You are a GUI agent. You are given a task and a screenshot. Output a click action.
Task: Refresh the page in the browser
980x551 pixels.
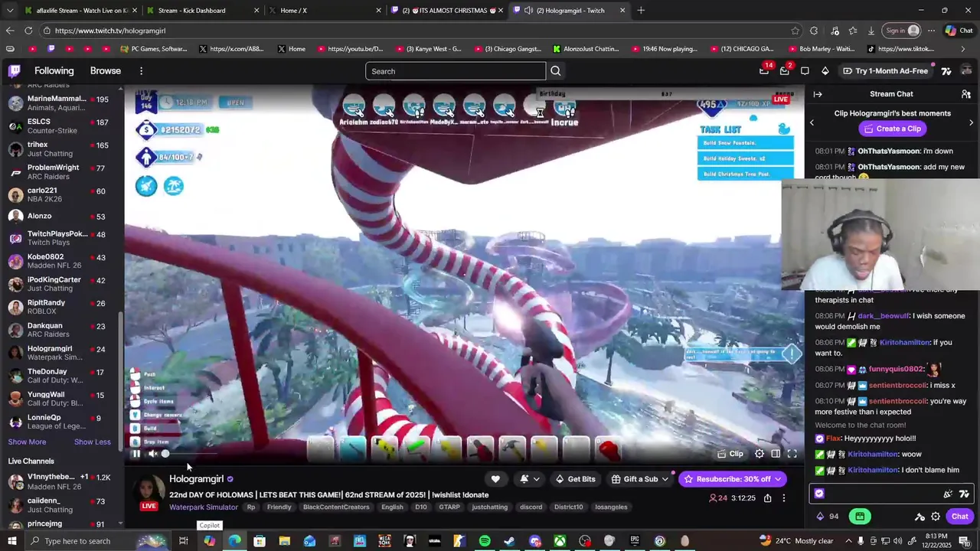[x=28, y=31]
